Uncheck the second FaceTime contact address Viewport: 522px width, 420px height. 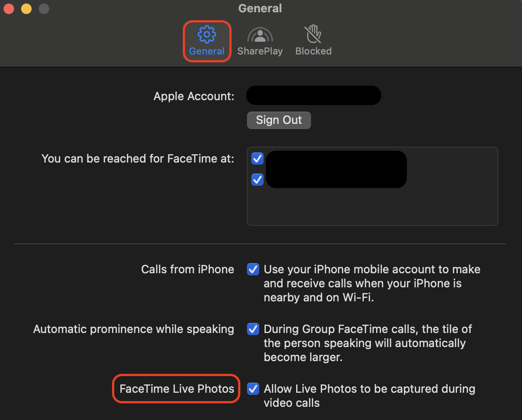point(257,180)
